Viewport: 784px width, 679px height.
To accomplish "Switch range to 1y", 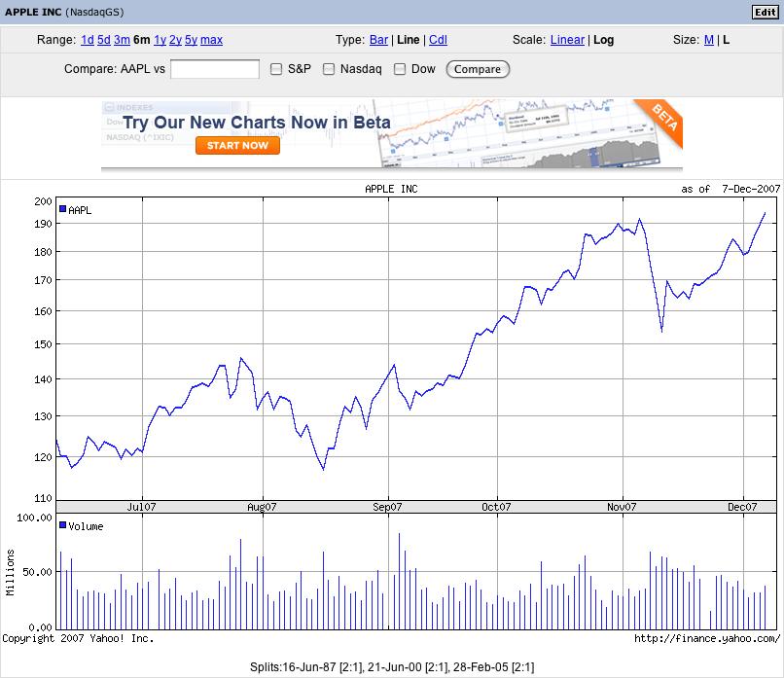I will pyautogui.click(x=160, y=40).
